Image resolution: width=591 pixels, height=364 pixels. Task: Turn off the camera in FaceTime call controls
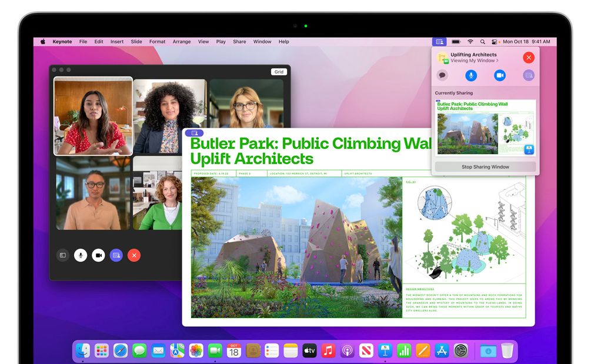coord(98,255)
